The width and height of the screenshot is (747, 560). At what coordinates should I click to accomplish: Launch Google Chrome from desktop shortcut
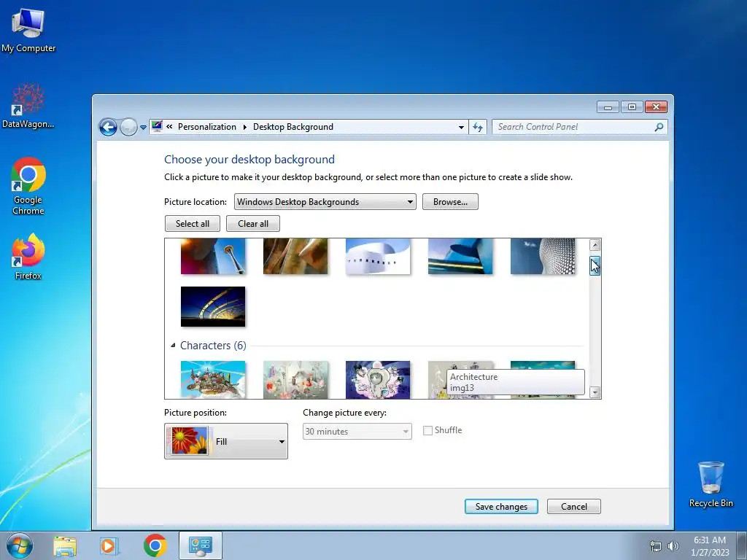pos(28,186)
